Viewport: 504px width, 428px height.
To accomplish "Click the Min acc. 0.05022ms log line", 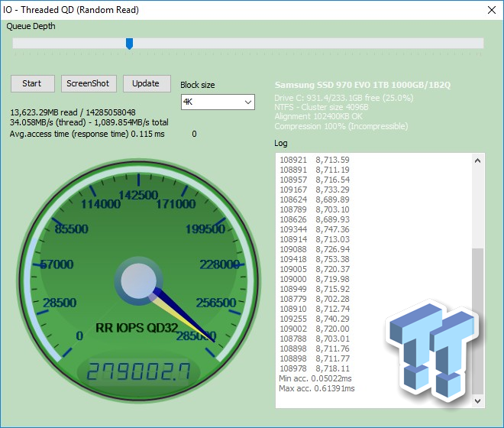I will click(x=315, y=379).
